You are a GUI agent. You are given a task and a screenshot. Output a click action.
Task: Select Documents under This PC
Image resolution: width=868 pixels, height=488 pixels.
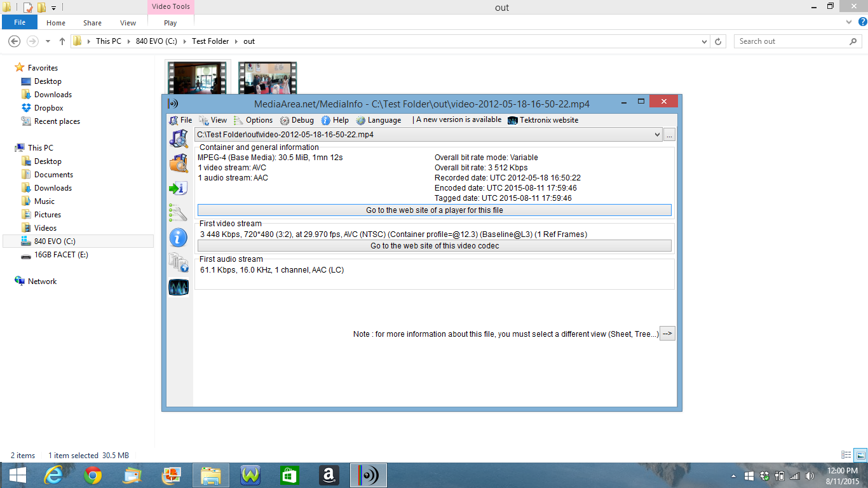pos(53,175)
